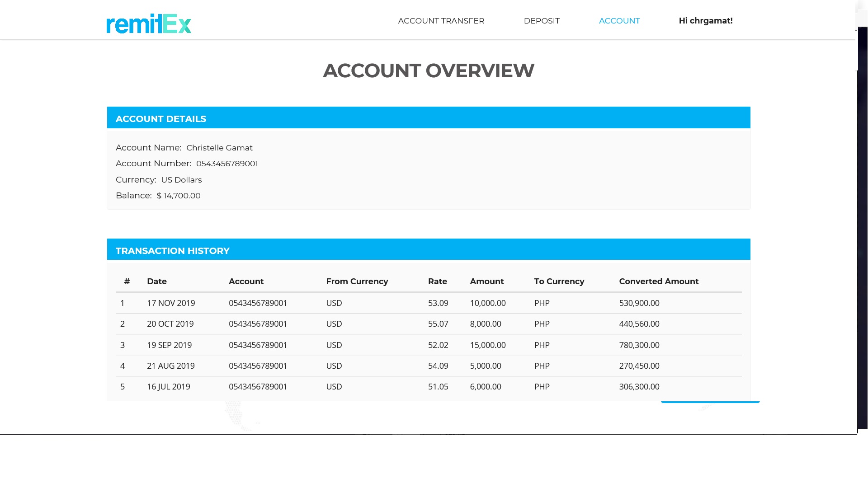Screen dimensions: 868x488
Task: Select the Account navigation link
Action: tap(619, 21)
